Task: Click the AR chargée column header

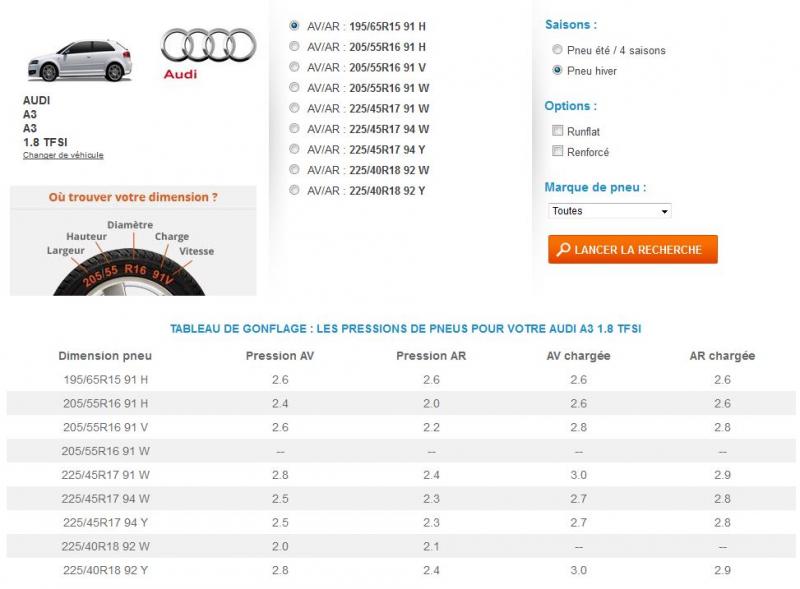Action: click(x=722, y=356)
